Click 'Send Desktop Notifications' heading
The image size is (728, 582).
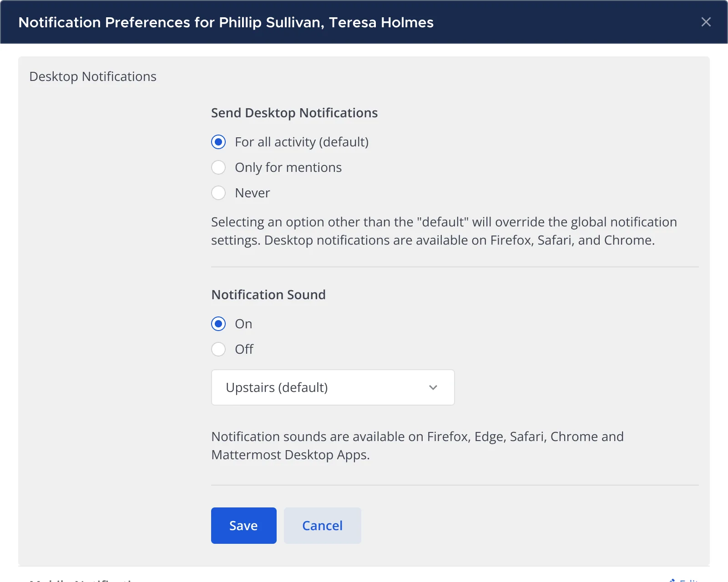pos(294,113)
